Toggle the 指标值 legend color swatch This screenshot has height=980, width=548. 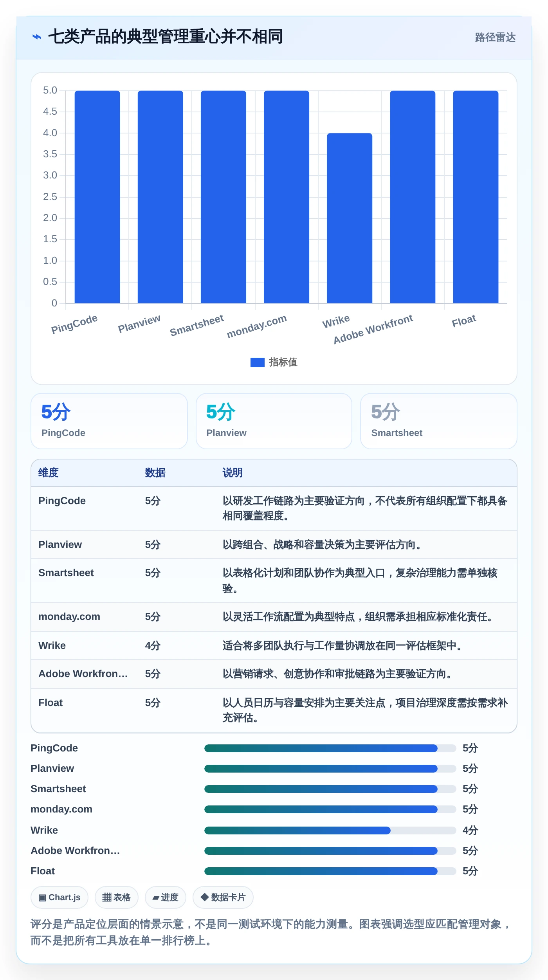257,362
